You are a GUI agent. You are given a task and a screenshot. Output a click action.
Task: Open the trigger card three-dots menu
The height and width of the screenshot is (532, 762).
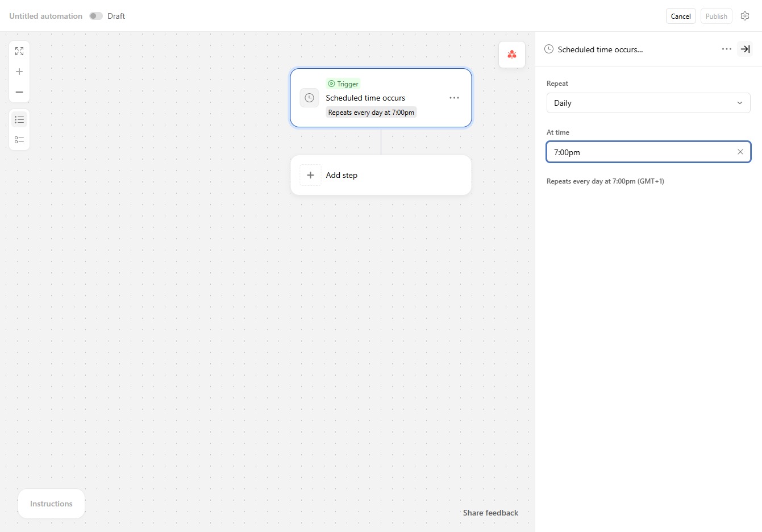pyautogui.click(x=454, y=98)
